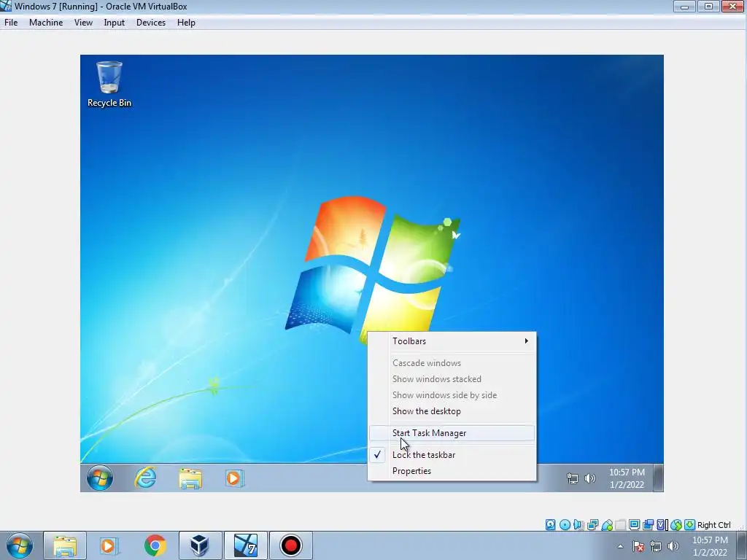Click guest volume speaker tray icon

tap(589, 478)
